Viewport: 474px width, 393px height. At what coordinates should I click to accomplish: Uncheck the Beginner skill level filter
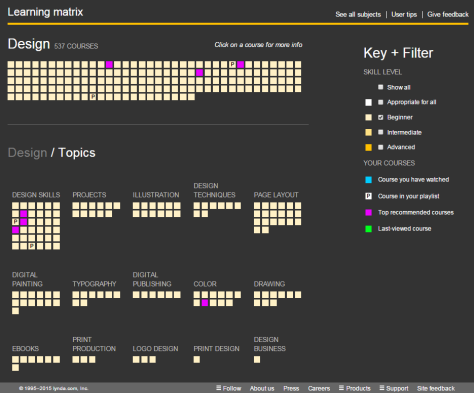pos(380,117)
